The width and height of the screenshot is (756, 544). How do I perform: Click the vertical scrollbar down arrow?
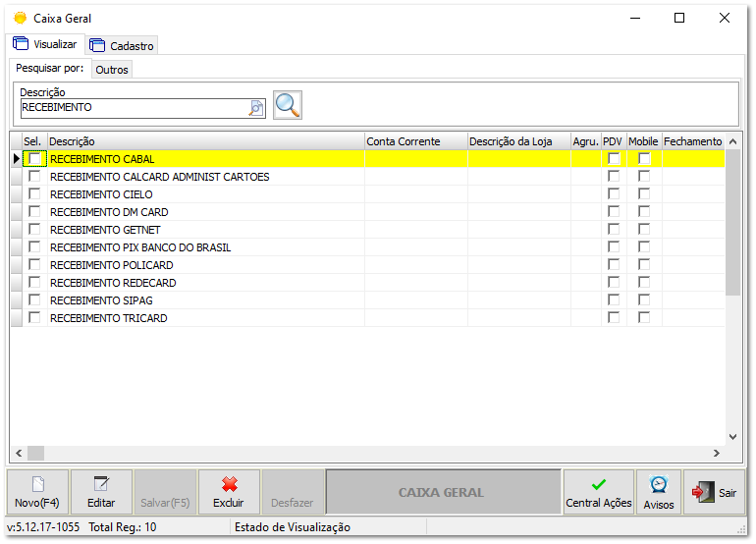click(x=732, y=437)
